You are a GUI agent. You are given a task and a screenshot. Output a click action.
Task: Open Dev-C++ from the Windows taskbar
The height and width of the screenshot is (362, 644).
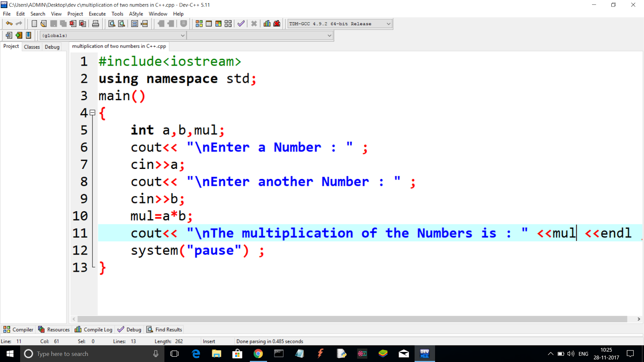tap(425, 354)
